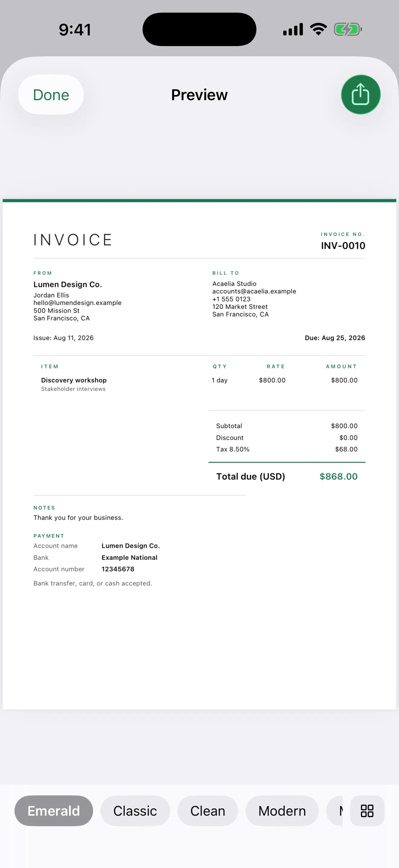
Task: Tap the Issue: Aug 11, 2026 date
Action: (63, 338)
